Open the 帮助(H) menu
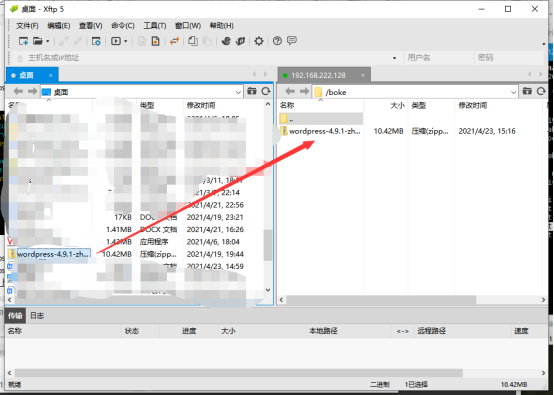This screenshot has width=554, height=395. pyautogui.click(x=222, y=26)
